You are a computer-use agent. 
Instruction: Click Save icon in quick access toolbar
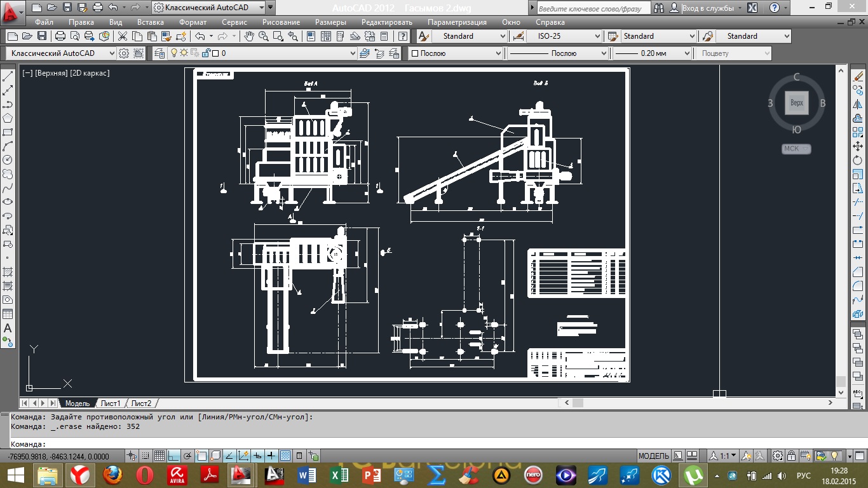point(67,8)
